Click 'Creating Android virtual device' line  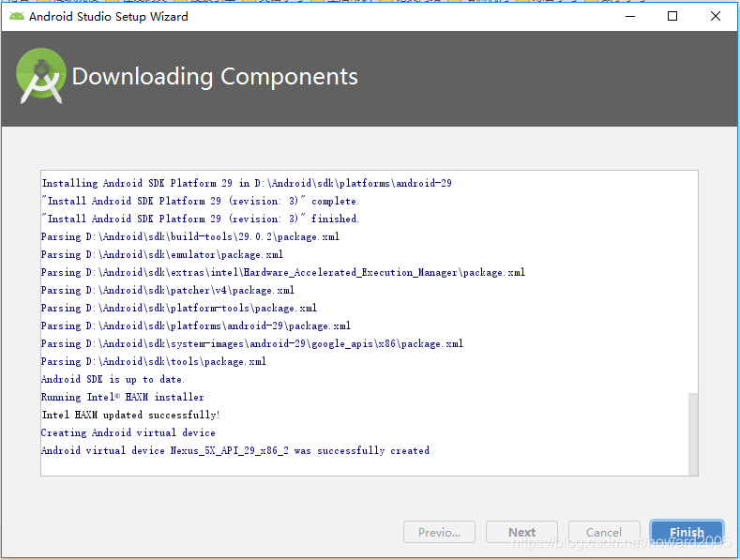(128, 433)
